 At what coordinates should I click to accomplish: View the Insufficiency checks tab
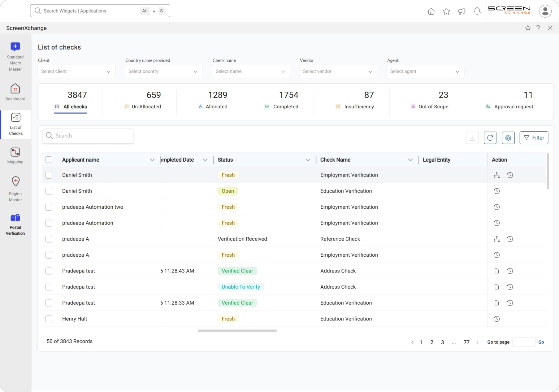355,107
